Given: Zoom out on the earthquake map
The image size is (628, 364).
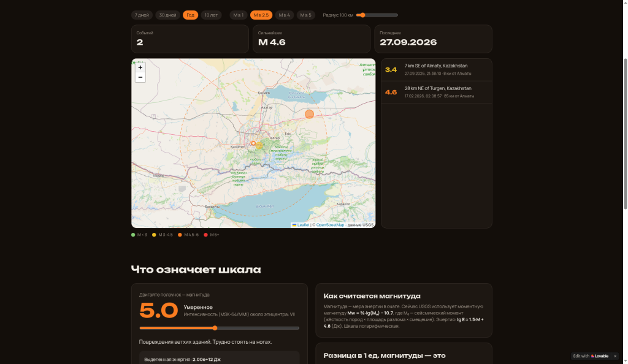Looking at the screenshot, I should coord(140,77).
